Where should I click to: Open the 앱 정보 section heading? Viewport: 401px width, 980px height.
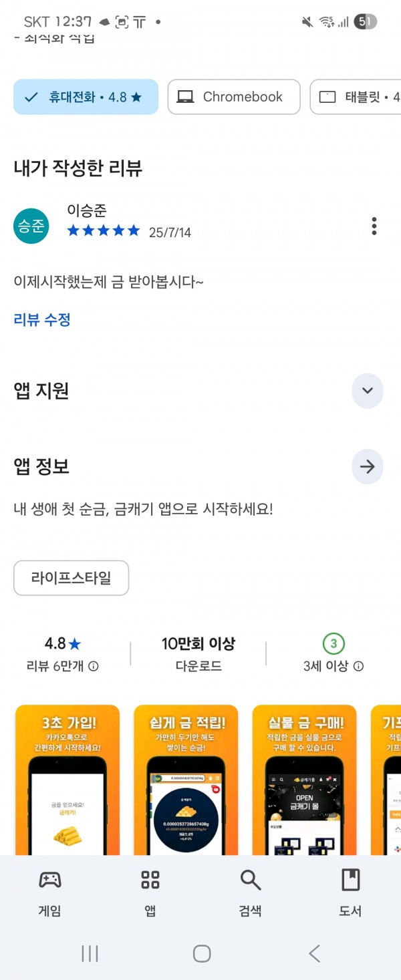point(41,466)
